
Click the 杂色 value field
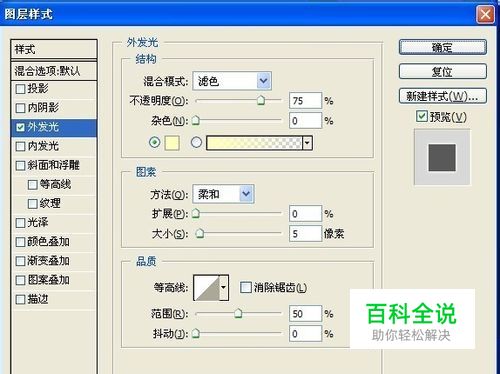(x=306, y=121)
